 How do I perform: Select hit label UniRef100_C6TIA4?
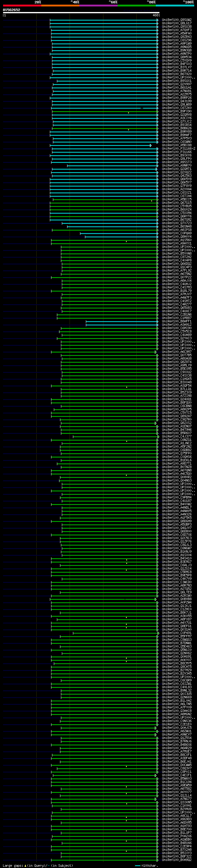point(177,196)
